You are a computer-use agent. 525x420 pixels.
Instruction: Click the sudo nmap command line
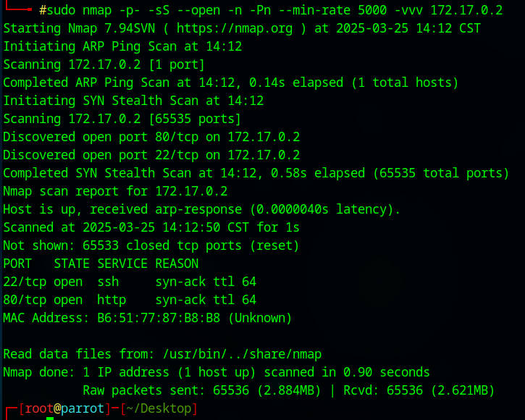271,10
